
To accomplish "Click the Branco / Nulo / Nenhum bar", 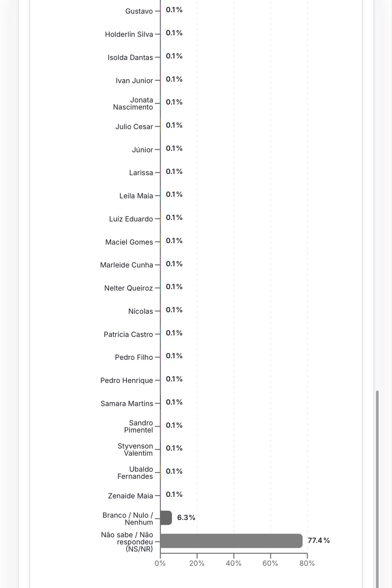I will 166,517.
